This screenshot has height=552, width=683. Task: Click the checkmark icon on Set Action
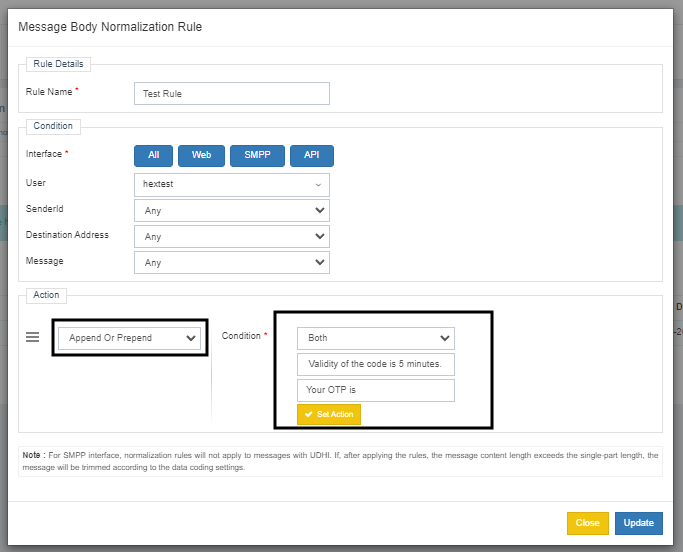coord(308,414)
